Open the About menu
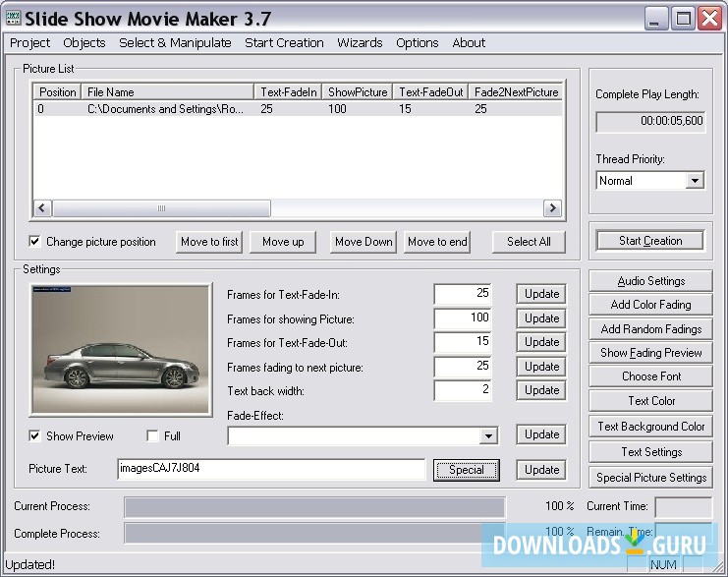728x577 pixels. click(469, 42)
